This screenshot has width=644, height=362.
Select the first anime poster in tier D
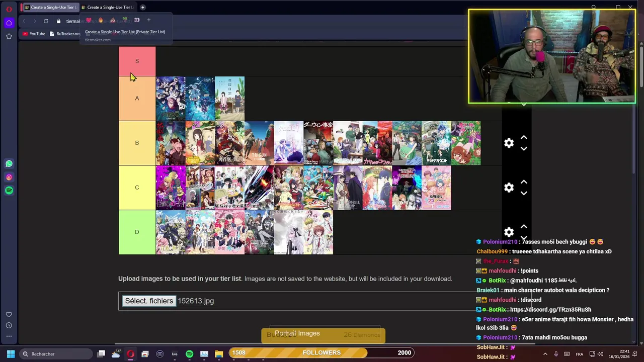click(171, 232)
